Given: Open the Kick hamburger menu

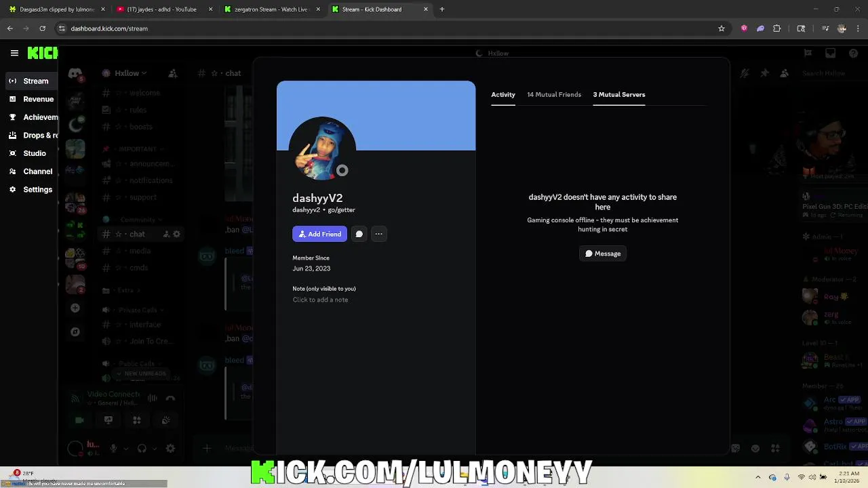Looking at the screenshot, I should tap(14, 53).
